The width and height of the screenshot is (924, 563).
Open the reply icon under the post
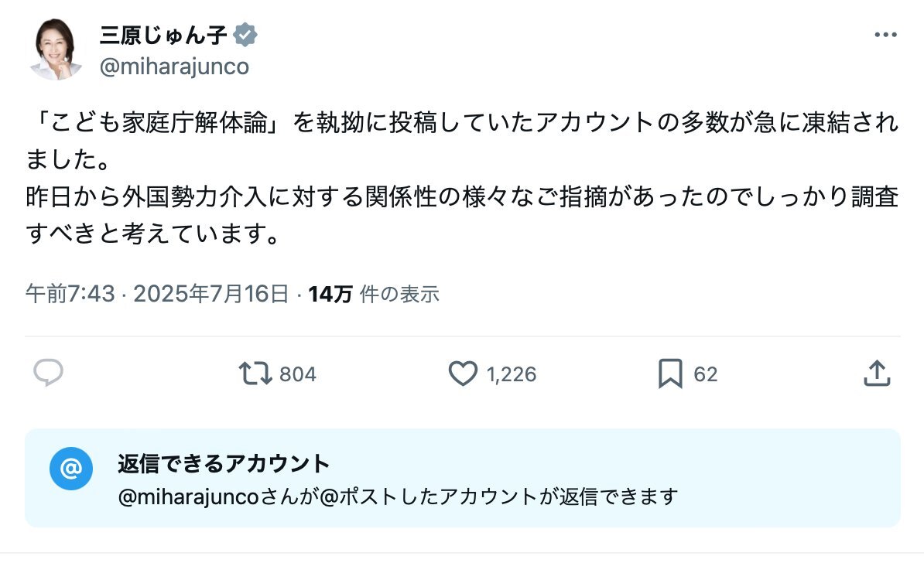(x=48, y=374)
